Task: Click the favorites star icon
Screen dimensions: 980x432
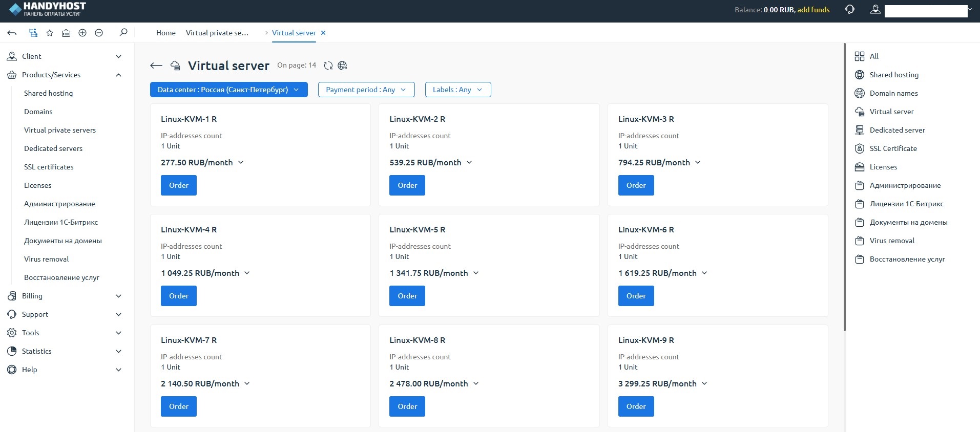Action: tap(50, 33)
